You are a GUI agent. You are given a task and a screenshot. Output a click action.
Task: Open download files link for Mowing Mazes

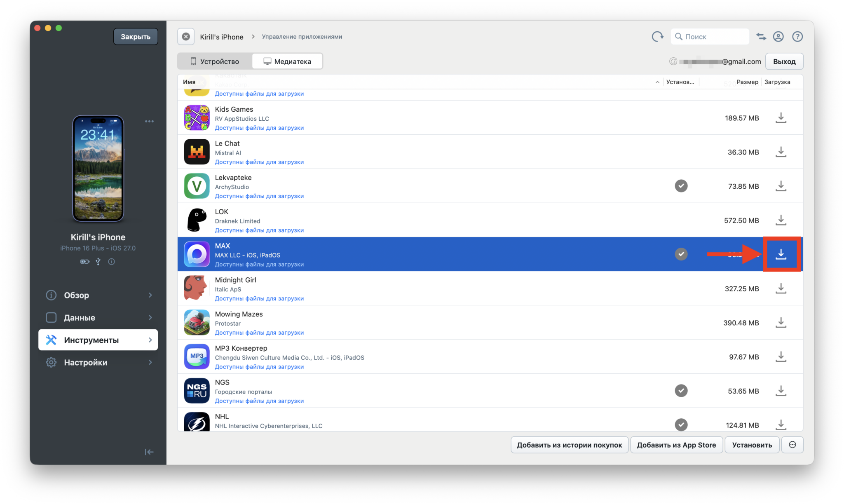(259, 333)
